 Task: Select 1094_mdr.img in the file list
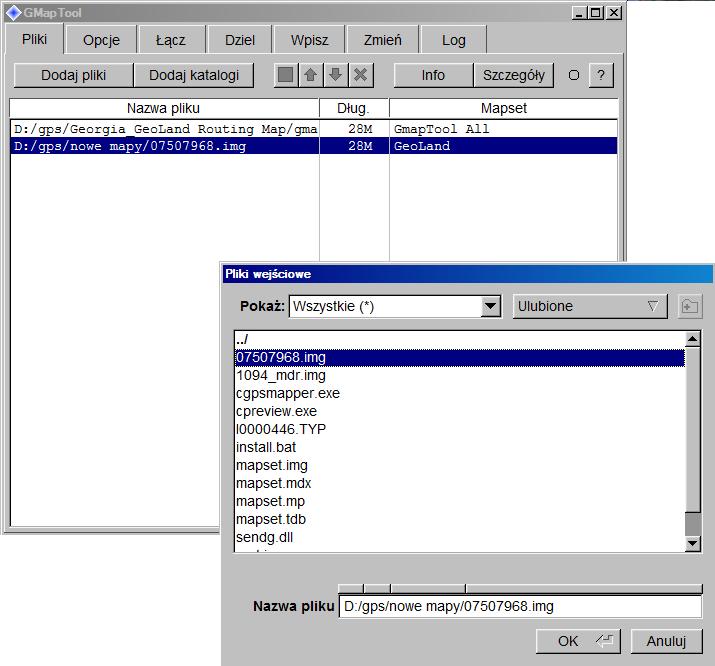460,375
